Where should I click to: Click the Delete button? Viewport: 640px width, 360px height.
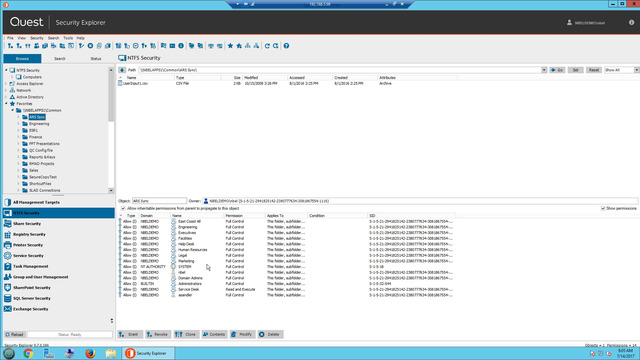(270, 334)
